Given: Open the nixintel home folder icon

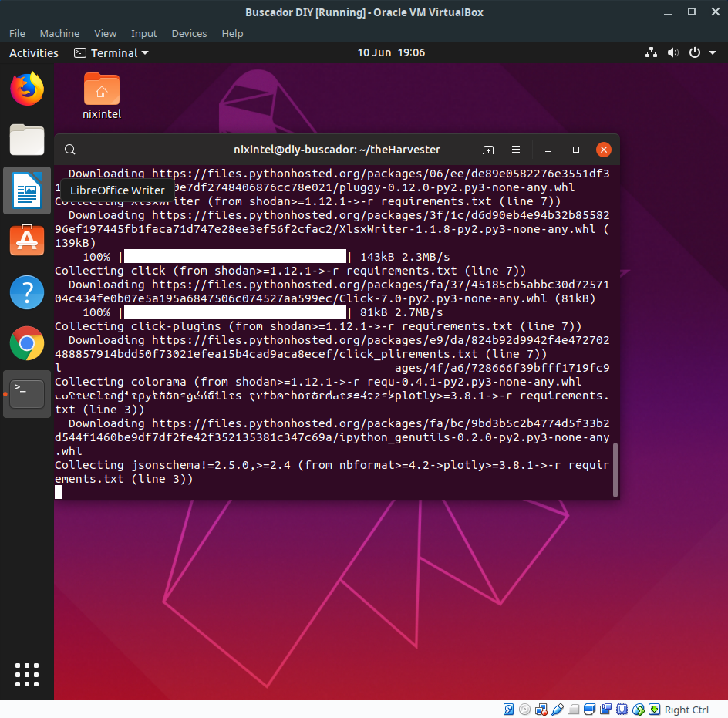Looking at the screenshot, I should pos(102,96).
